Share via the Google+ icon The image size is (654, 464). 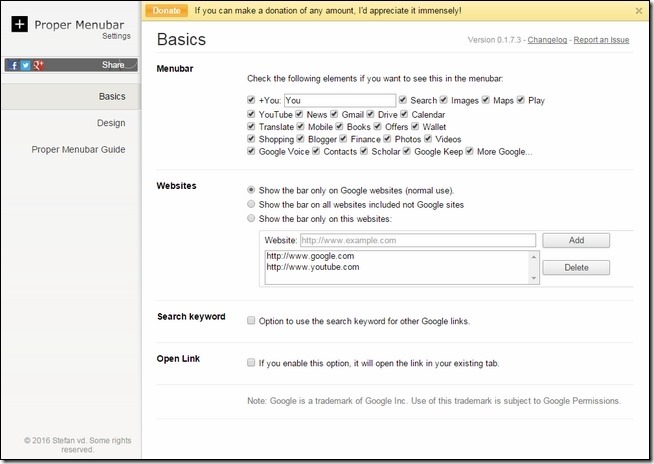tap(38, 65)
